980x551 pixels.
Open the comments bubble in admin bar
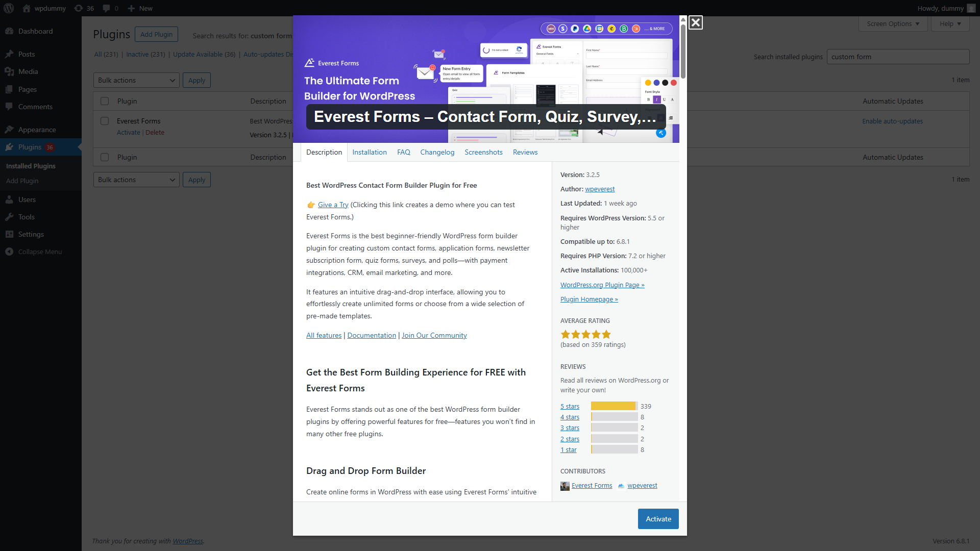(x=106, y=8)
